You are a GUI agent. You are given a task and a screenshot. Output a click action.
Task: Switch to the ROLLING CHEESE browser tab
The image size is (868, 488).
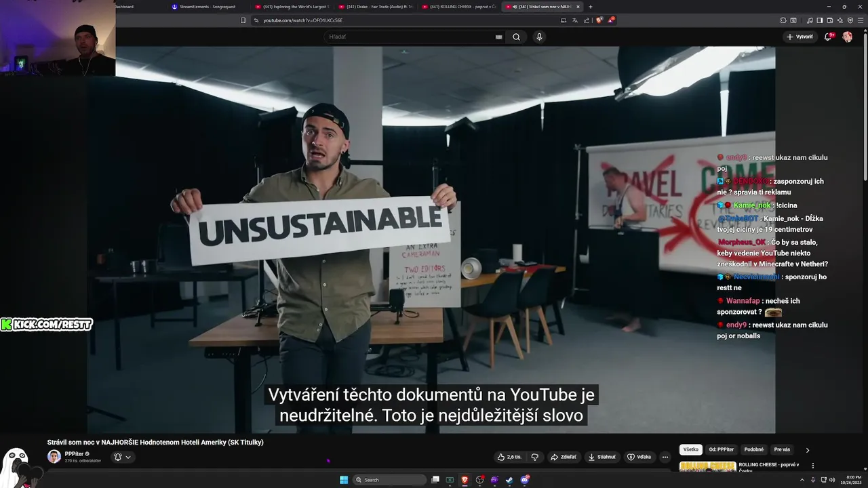tap(458, 7)
